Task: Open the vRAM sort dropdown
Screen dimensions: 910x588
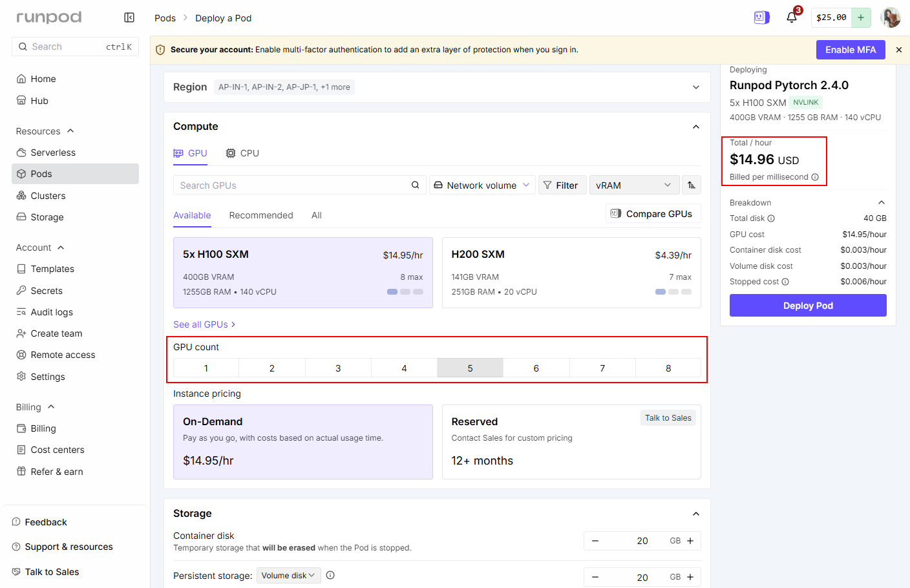Action: pyautogui.click(x=634, y=185)
